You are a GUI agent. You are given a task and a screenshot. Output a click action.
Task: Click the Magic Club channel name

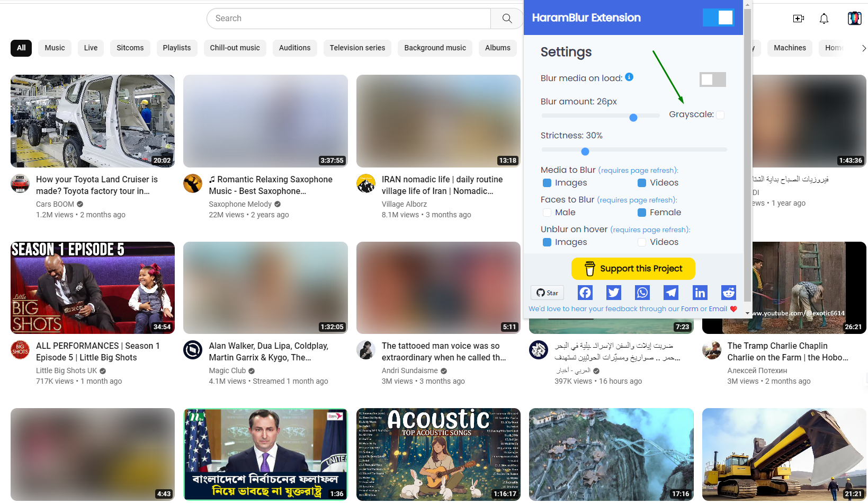227,370
